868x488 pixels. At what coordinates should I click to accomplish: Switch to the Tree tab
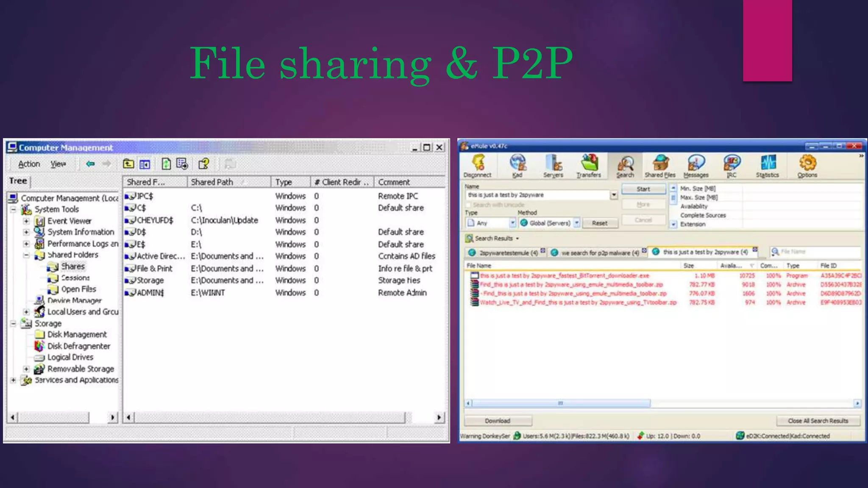coord(18,181)
